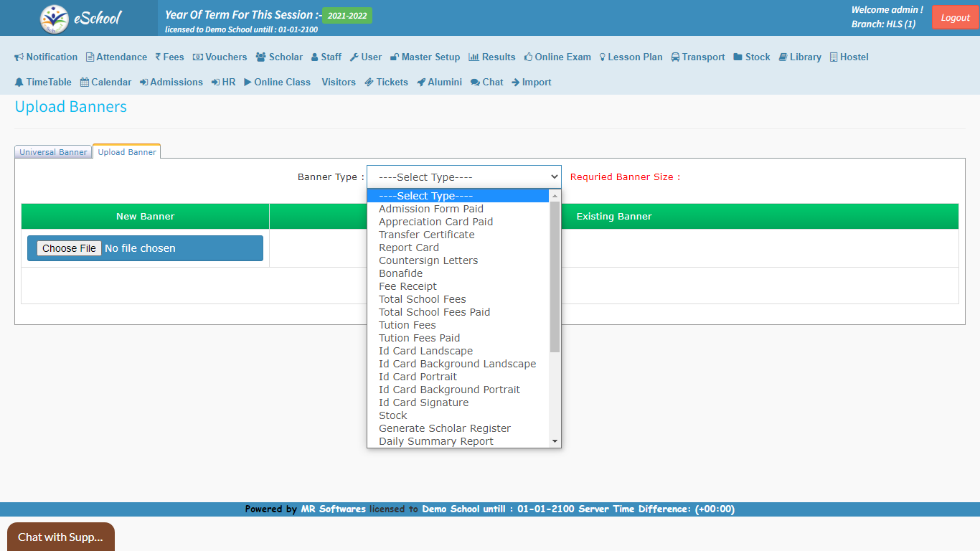Open the Master Setup menu
The height and width of the screenshot is (551, 980).
pyautogui.click(x=425, y=57)
